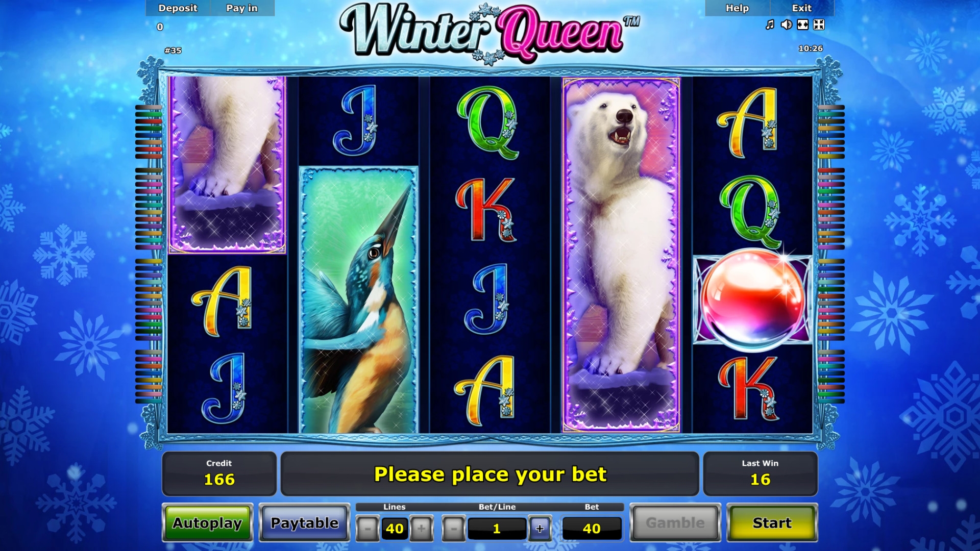Click the kingfisher bird symbol
The image size is (980, 551).
358,300
